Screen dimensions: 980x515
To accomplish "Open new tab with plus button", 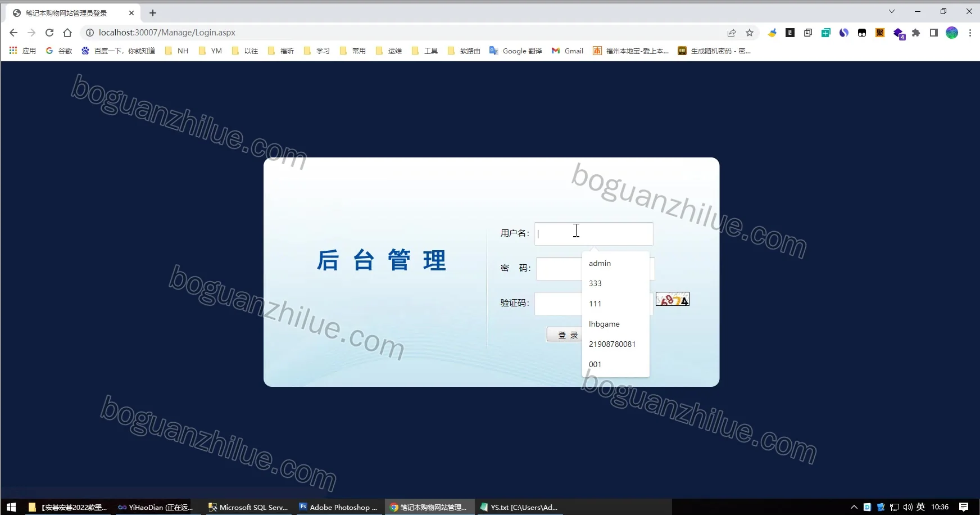I will (x=153, y=12).
